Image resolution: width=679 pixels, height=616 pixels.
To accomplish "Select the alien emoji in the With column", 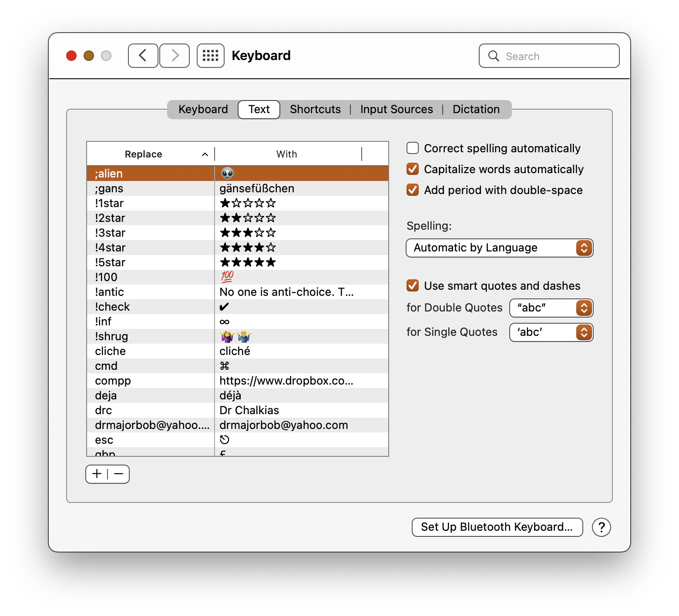I will click(x=227, y=174).
